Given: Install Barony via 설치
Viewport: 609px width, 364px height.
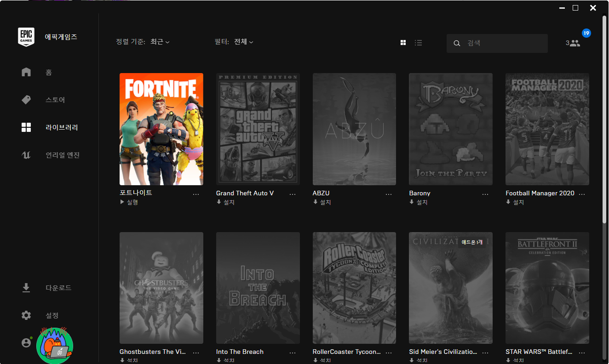Looking at the screenshot, I should pyautogui.click(x=418, y=202).
